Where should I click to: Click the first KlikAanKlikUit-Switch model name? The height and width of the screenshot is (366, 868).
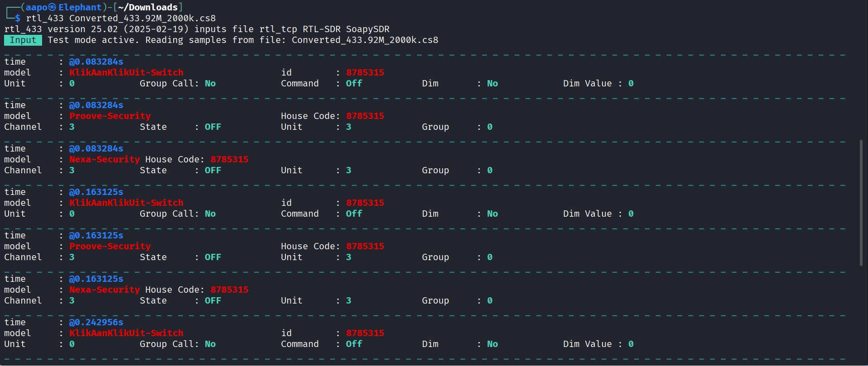[126, 73]
